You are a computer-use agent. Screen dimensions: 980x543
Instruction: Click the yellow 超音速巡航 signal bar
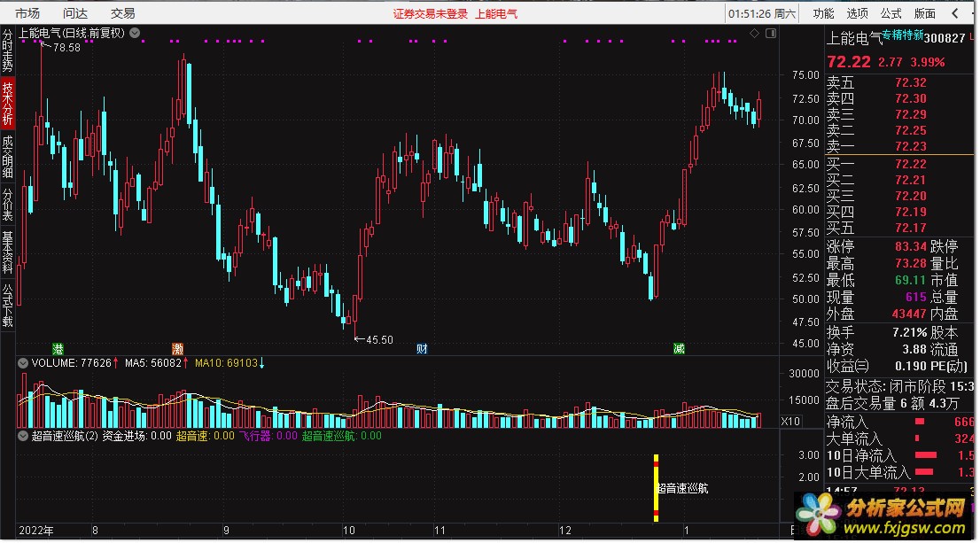pos(656,488)
